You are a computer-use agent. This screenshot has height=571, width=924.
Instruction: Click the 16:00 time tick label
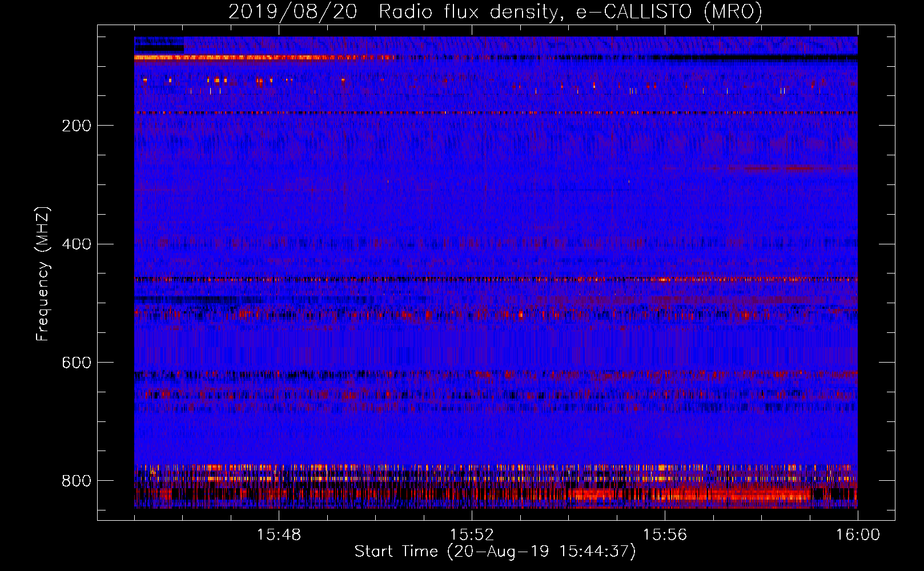point(858,535)
